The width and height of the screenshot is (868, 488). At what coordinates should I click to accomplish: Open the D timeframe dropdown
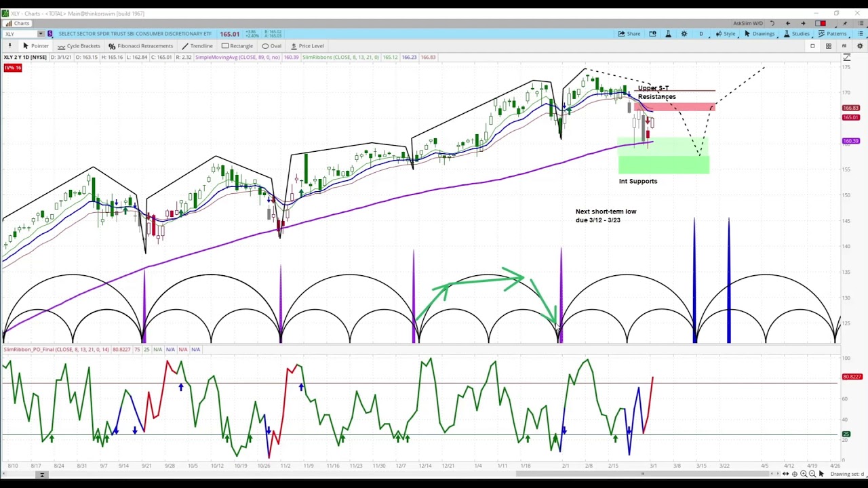coord(701,34)
